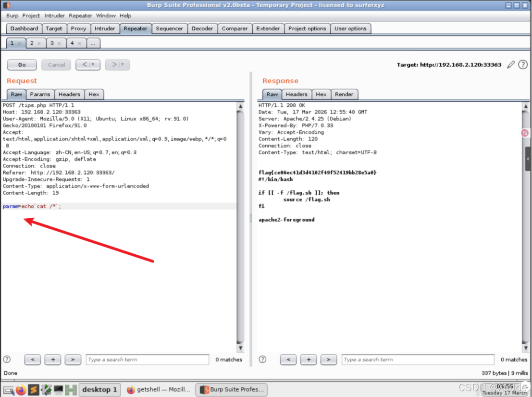Close Repeater tab 2 with its x

click(x=39, y=43)
